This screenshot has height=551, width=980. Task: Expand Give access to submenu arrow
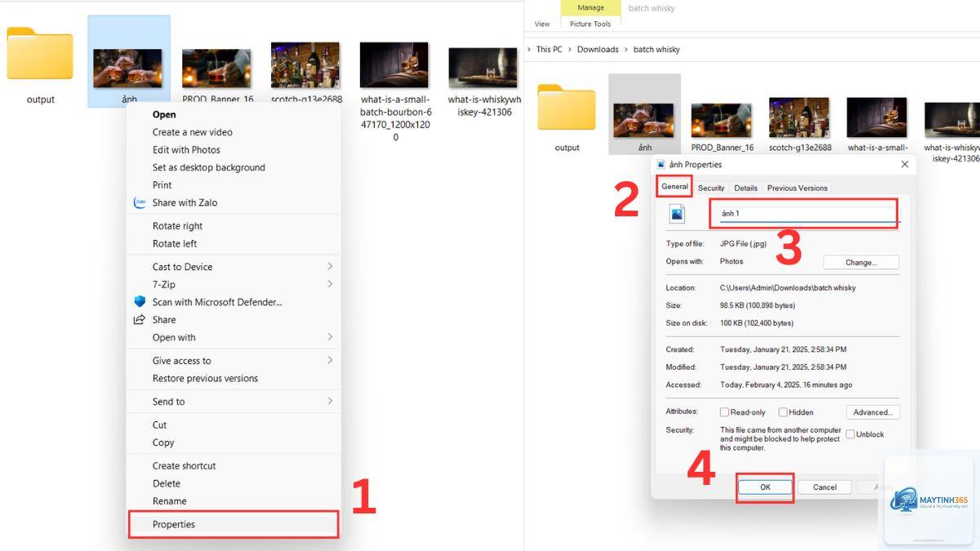tap(330, 361)
